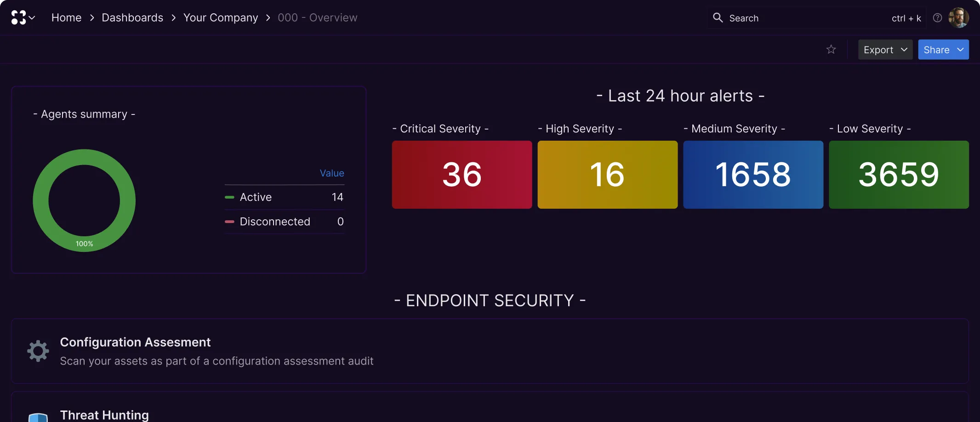Open the help question mark icon

[x=937, y=17]
